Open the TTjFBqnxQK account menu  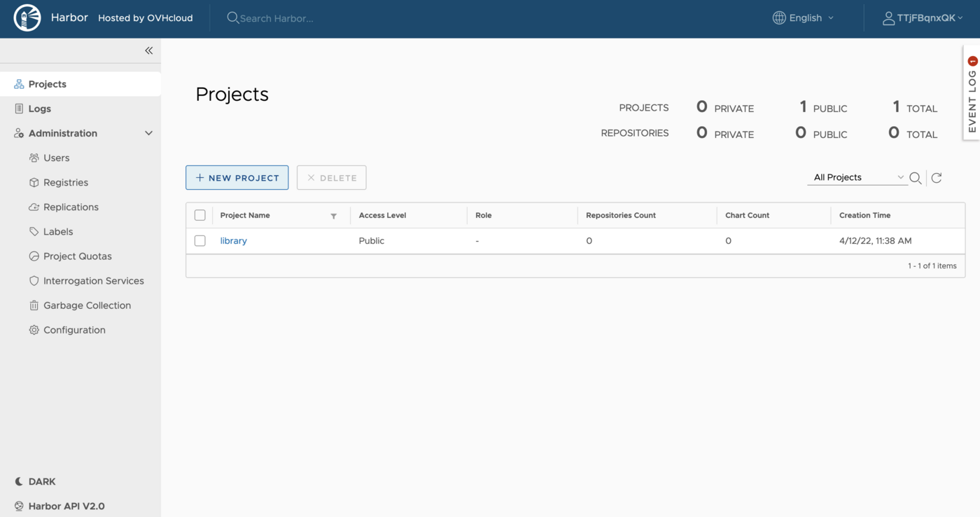pyautogui.click(x=923, y=18)
